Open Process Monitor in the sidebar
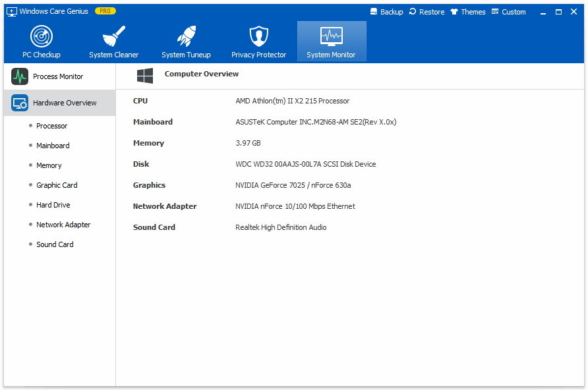The width and height of the screenshot is (588, 390). click(x=59, y=76)
